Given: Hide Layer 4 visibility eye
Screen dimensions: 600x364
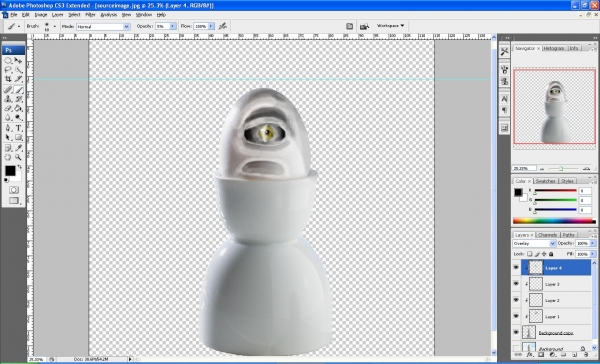Looking at the screenshot, I should pos(517,267).
